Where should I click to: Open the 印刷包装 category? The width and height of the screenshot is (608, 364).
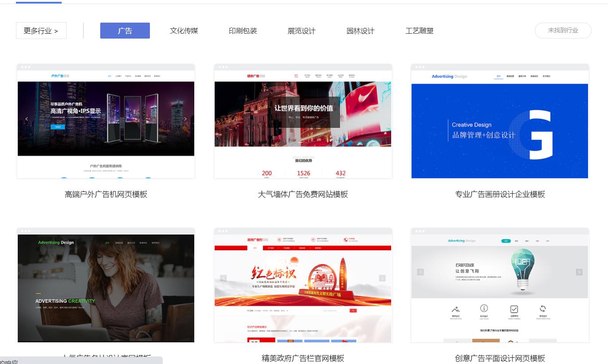[242, 31]
